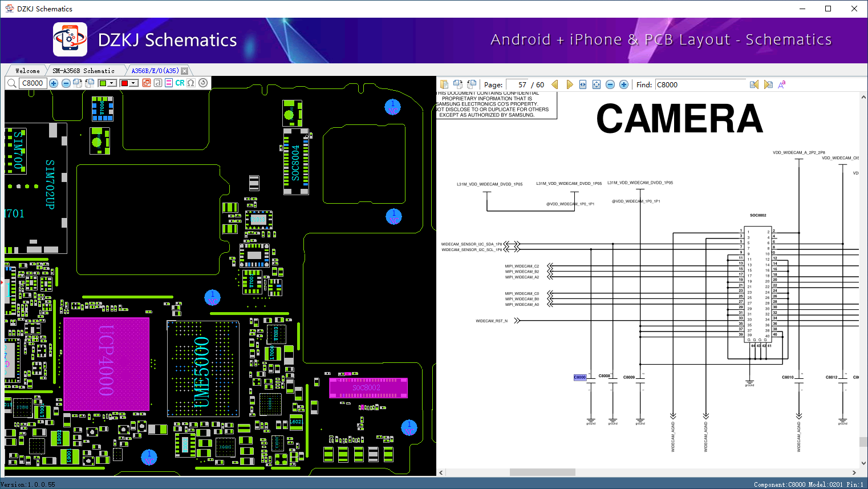Click the WIDECAM_SENSOR_I2C_SDA_1P8 net label

click(472, 244)
